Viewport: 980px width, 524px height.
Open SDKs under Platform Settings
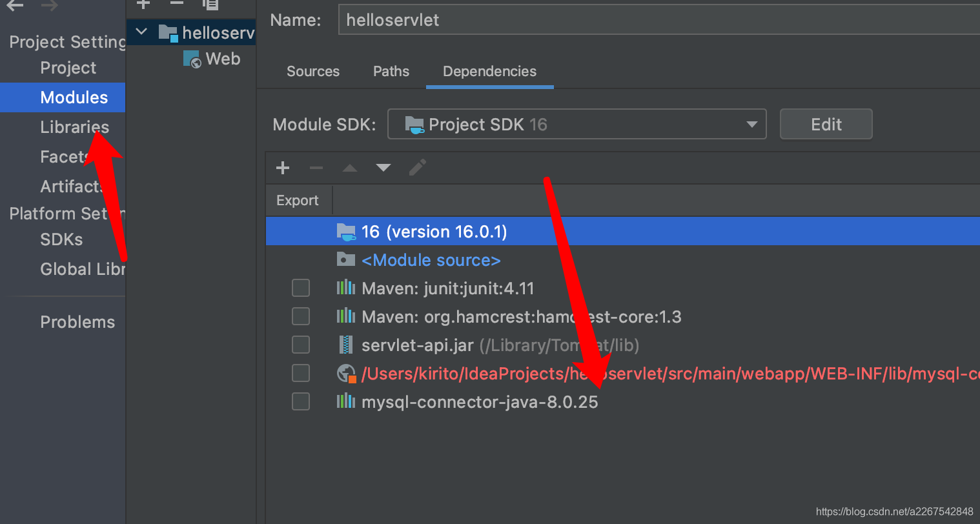[61, 239]
